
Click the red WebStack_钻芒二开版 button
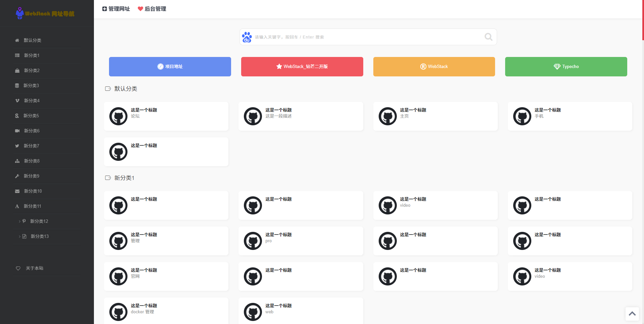coord(302,67)
